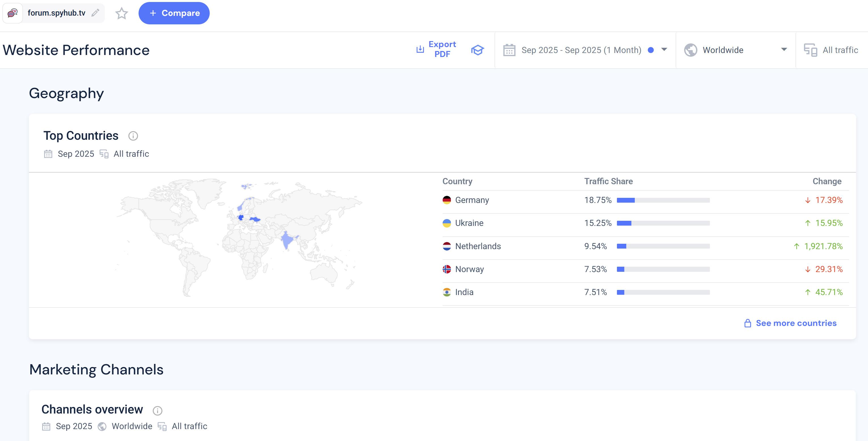Viewport: 868px width, 441px height.
Task: Select the Germany row in country table
Action: point(472,200)
